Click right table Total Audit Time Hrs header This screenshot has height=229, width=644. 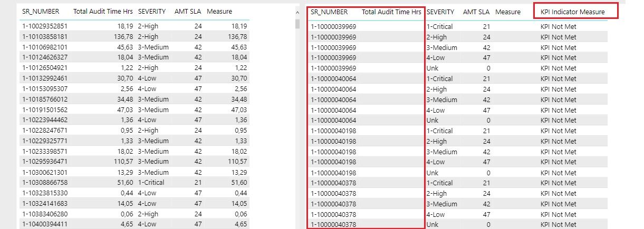[392, 12]
